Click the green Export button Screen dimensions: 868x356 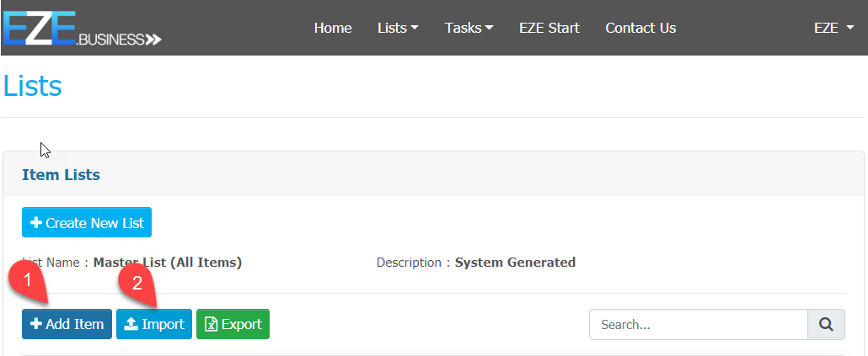tap(233, 324)
